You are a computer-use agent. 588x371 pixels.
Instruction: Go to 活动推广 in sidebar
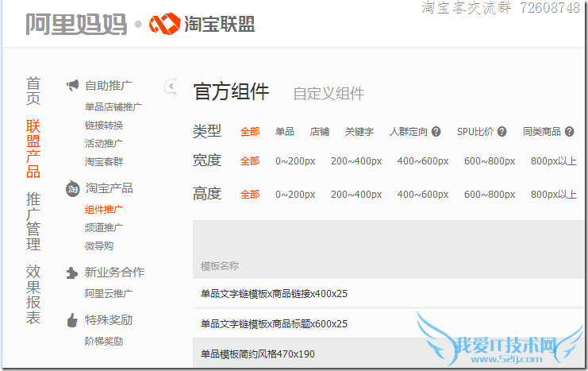click(x=104, y=144)
